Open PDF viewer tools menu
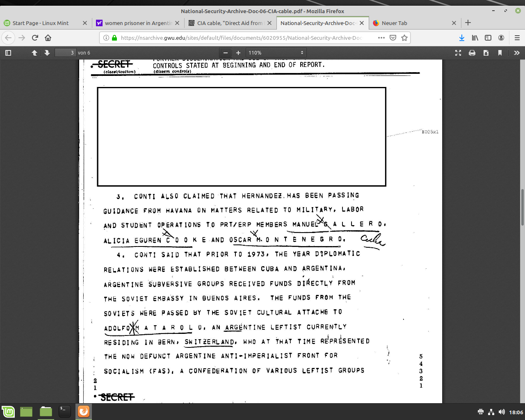Image resolution: width=525 pixels, height=420 pixels. 517,52
